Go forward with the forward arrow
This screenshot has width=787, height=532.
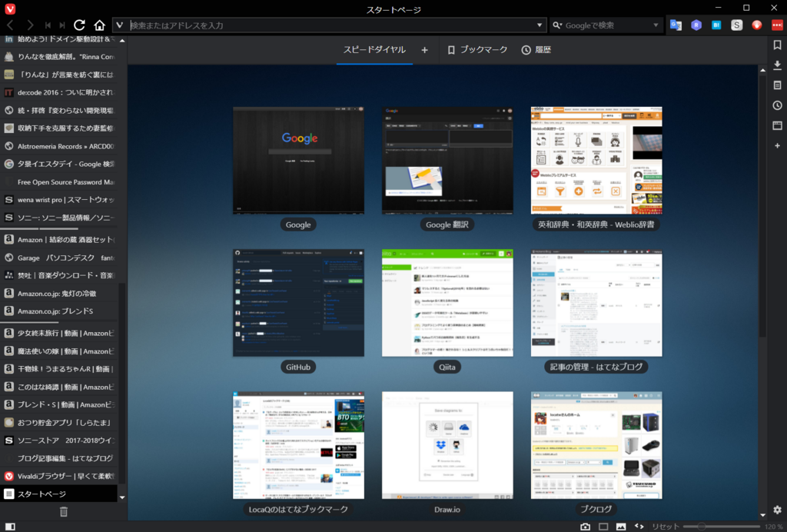pyautogui.click(x=30, y=25)
